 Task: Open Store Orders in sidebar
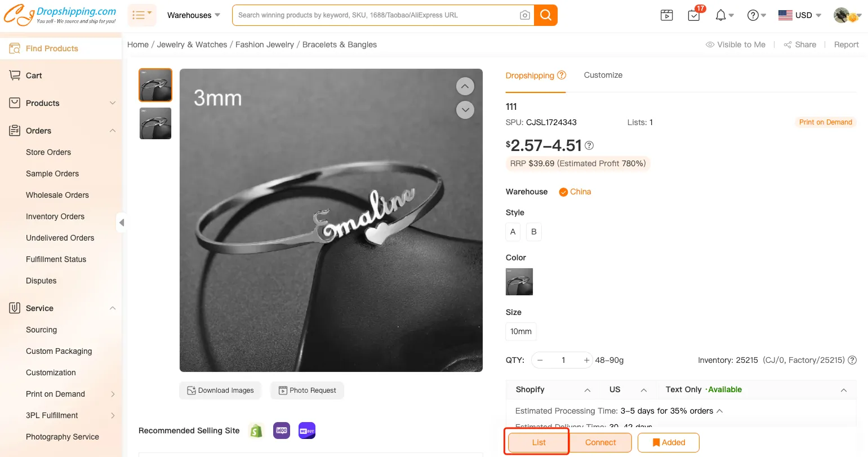click(48, 152)
